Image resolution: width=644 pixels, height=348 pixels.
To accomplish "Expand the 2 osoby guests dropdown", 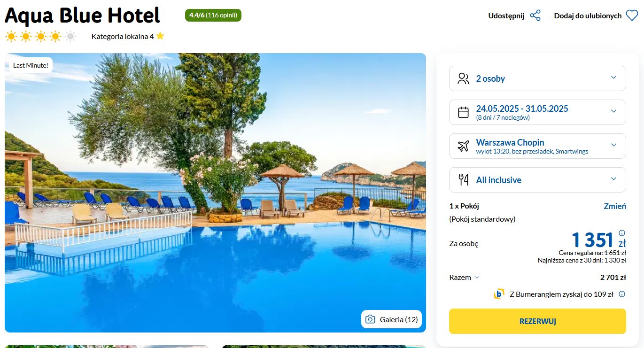I will [x=537, y=78].
